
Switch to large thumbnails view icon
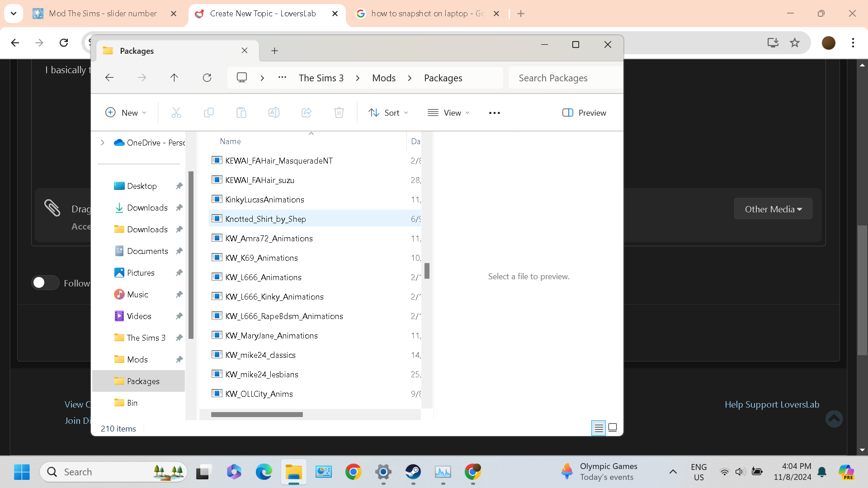613,427
